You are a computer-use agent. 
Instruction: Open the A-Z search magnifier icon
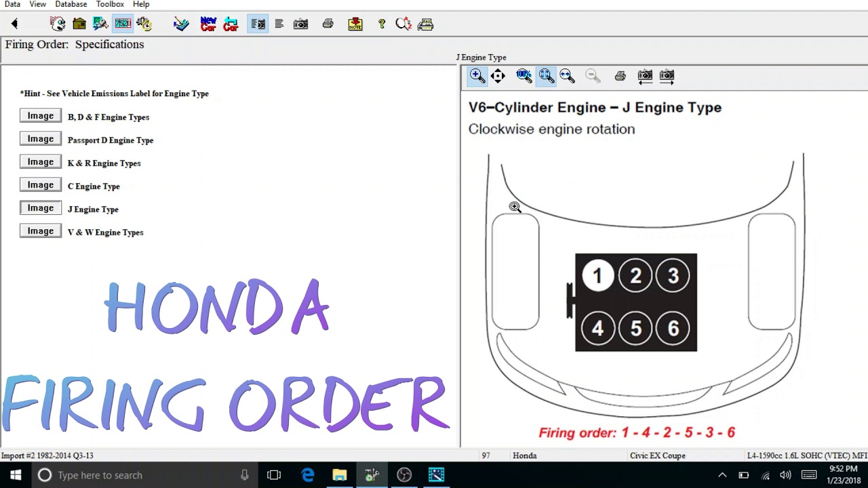[x=403, y=24]
